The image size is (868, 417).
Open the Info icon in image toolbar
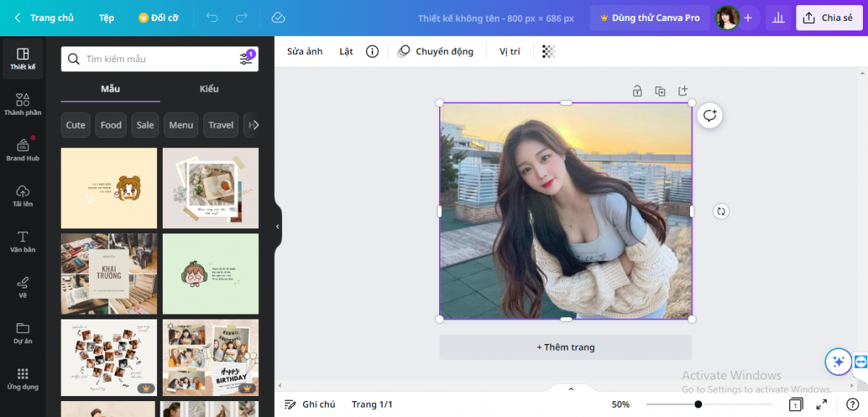click(x=372, y=51)
